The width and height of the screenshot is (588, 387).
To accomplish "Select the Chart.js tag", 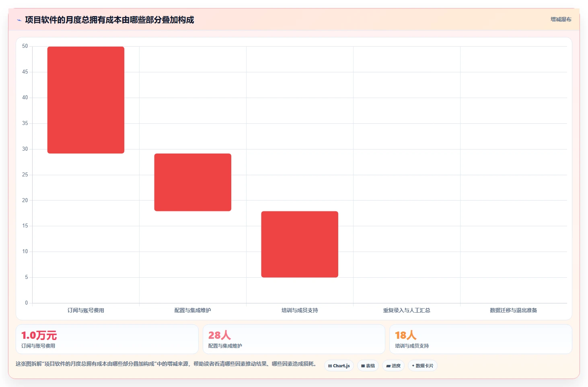I will pyautogui.click(x=339, y=366).
